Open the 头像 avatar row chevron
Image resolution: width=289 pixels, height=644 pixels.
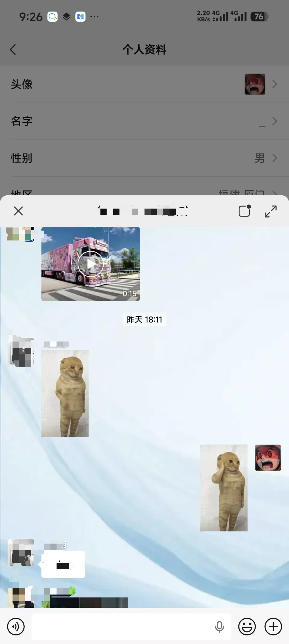coord(275,84)
